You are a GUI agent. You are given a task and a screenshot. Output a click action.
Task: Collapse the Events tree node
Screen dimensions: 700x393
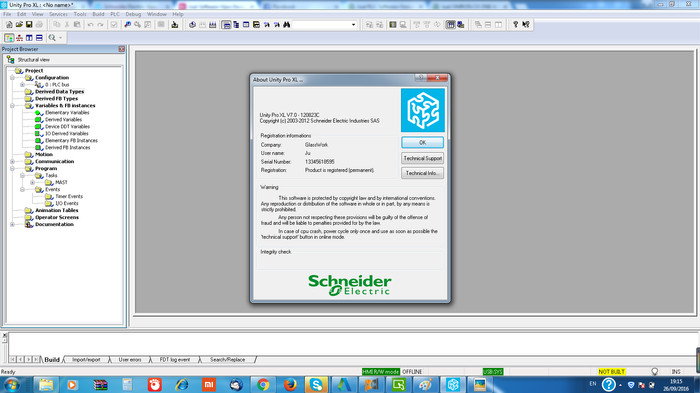(22, 189)
